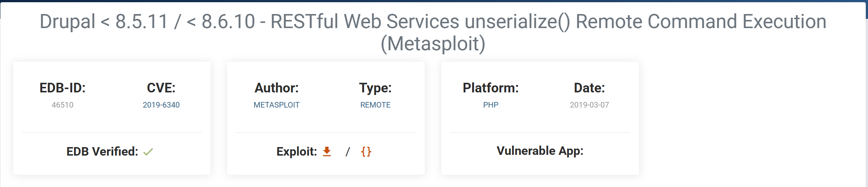
Task: Click the Author heading label
Action: click(276, 88)
